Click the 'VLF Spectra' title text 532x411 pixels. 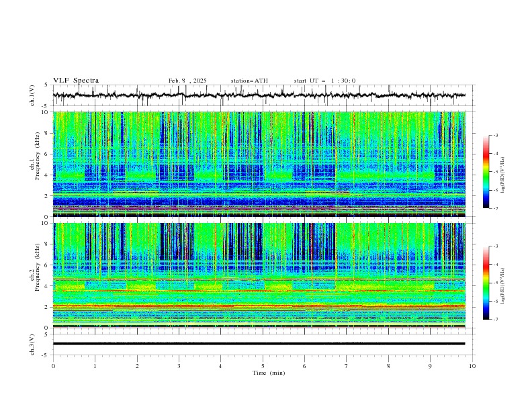point(76,81)
